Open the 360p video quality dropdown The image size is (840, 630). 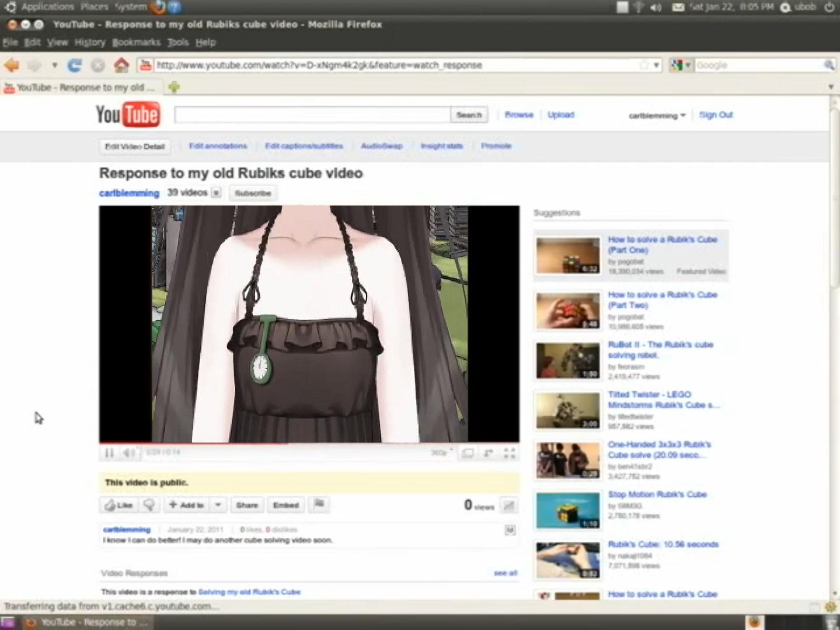click(441, 453)
